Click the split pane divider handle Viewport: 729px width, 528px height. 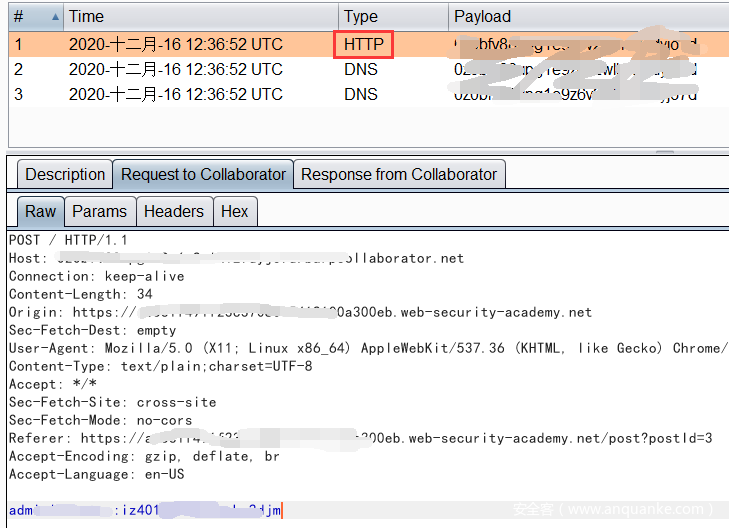tap(664, 152)
